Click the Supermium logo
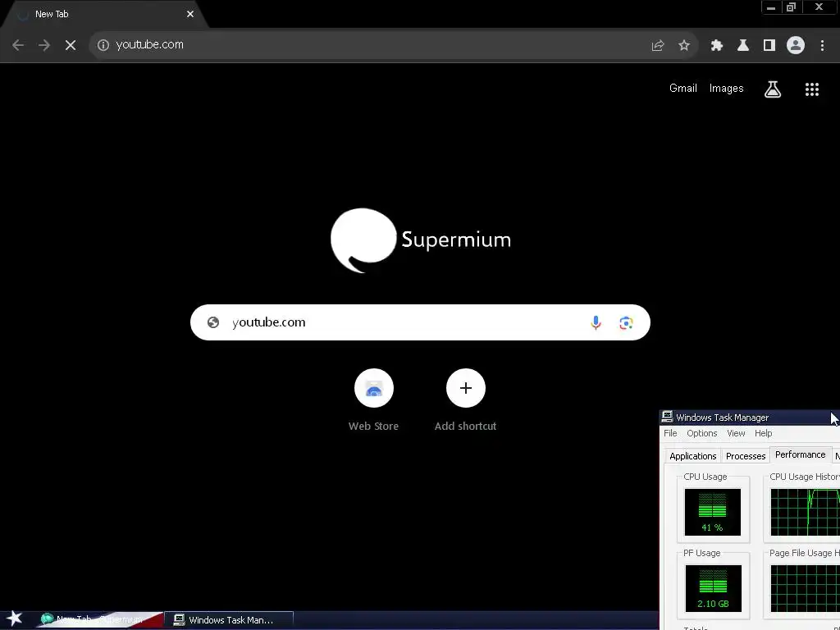The image size is (840, 630). pos(421,240)
